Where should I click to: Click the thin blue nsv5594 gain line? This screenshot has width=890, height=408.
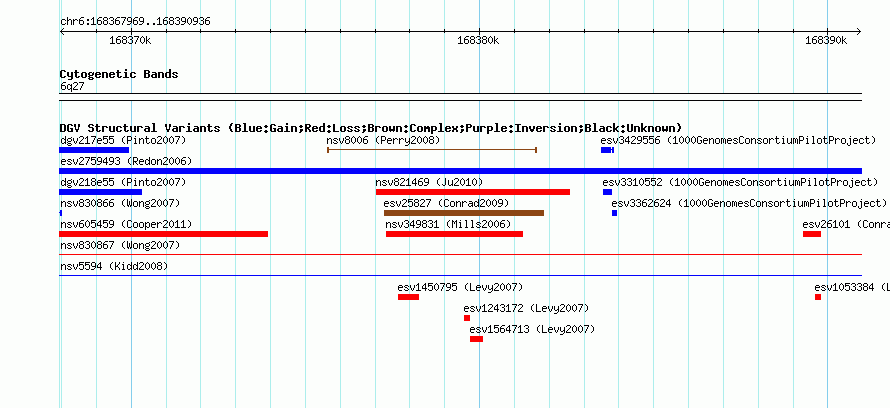(x=460, y=276)
